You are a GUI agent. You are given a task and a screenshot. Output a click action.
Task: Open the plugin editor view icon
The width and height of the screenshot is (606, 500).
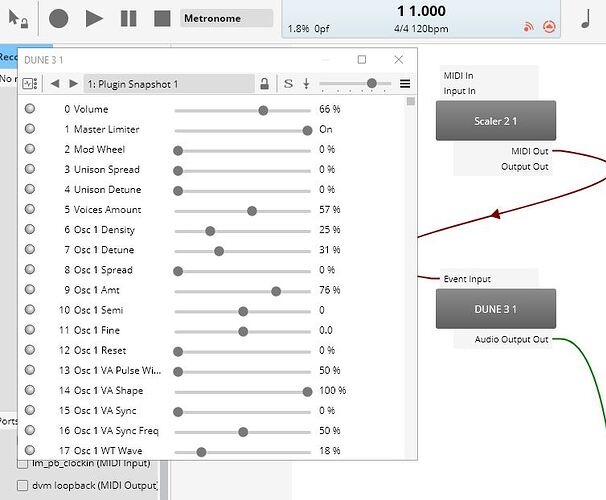[30, 83]
